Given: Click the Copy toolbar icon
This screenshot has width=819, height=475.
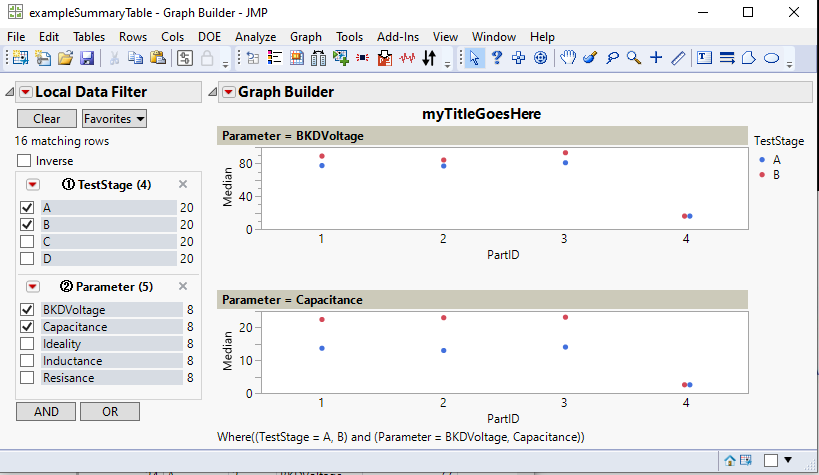Looking at the screenshot, I should [135, 57].
